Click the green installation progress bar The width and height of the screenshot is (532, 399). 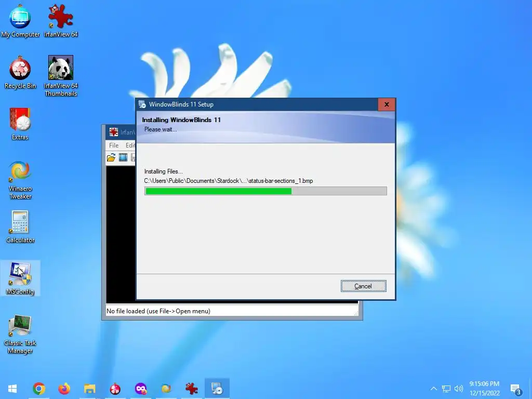click(x=265, y=191)
